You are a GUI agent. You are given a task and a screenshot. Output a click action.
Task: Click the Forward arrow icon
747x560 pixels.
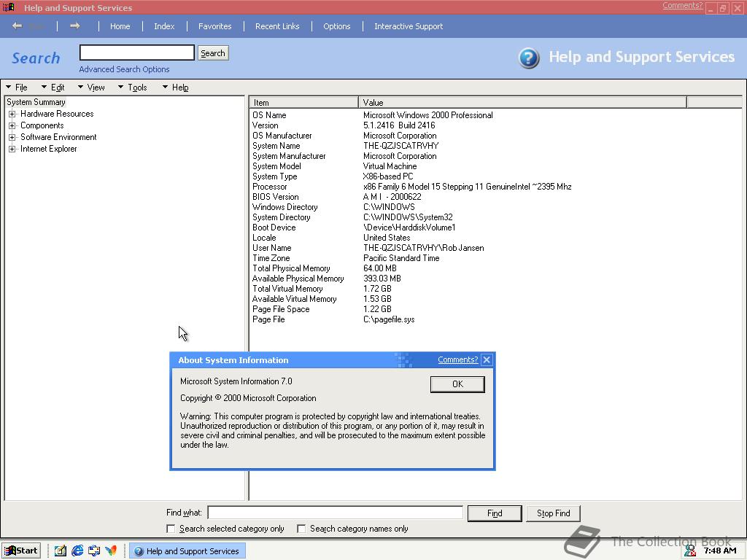(x=74, y=26)
